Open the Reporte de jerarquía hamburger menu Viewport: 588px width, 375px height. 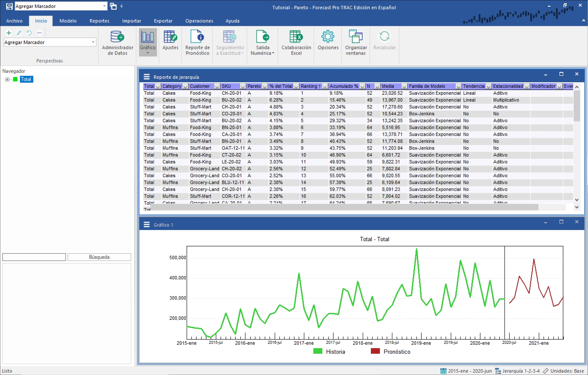(146, 77)
